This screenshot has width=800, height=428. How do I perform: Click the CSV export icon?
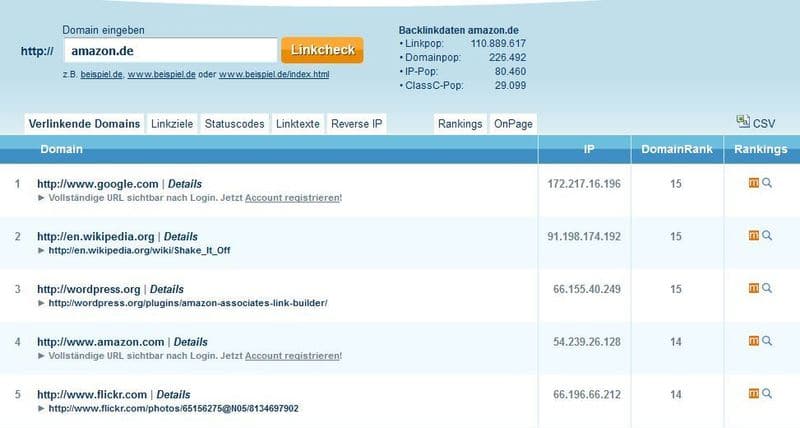[x=742, y=121]
